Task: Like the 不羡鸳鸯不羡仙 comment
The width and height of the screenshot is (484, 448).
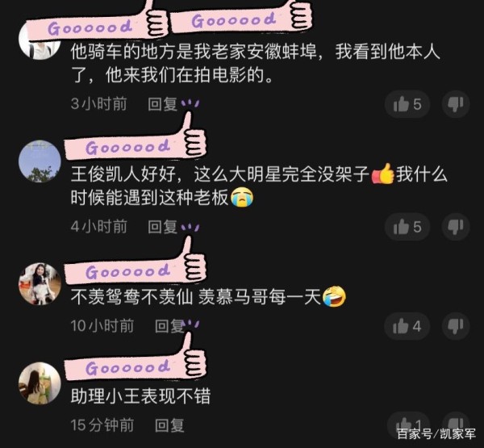Action: [x=407, y=326]
